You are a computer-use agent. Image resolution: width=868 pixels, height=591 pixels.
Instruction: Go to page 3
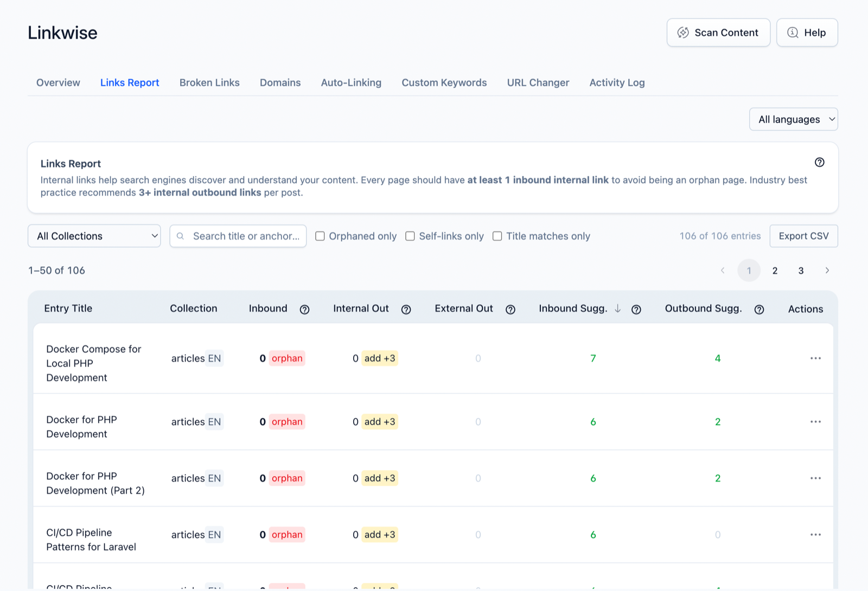click(801, 270)
